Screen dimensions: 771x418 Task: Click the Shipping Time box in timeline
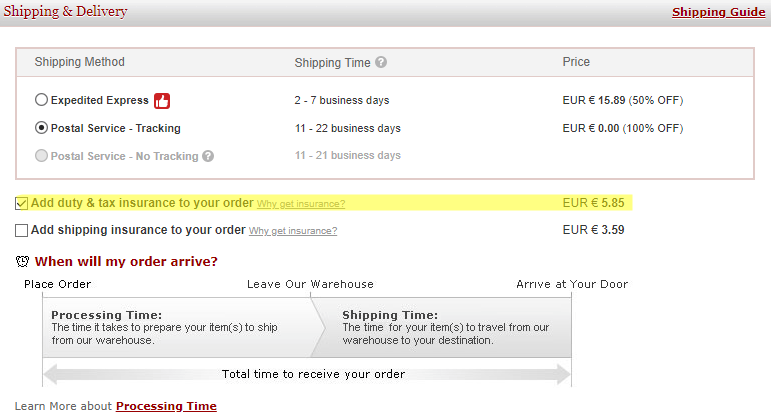pyautogui.click(x=445, y=327)
